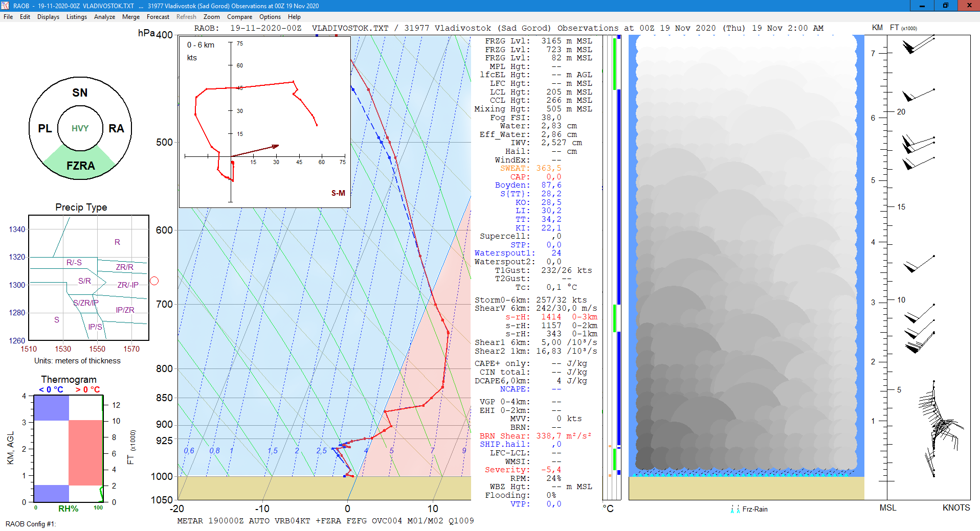
Task: Open the Displays menu
Action: 48,17
